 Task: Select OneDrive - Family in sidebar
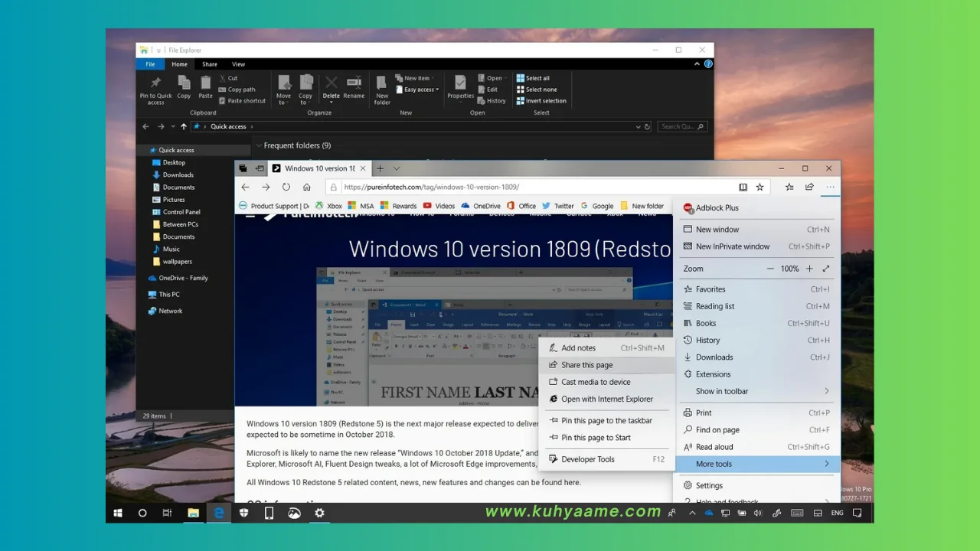point(178,278)
